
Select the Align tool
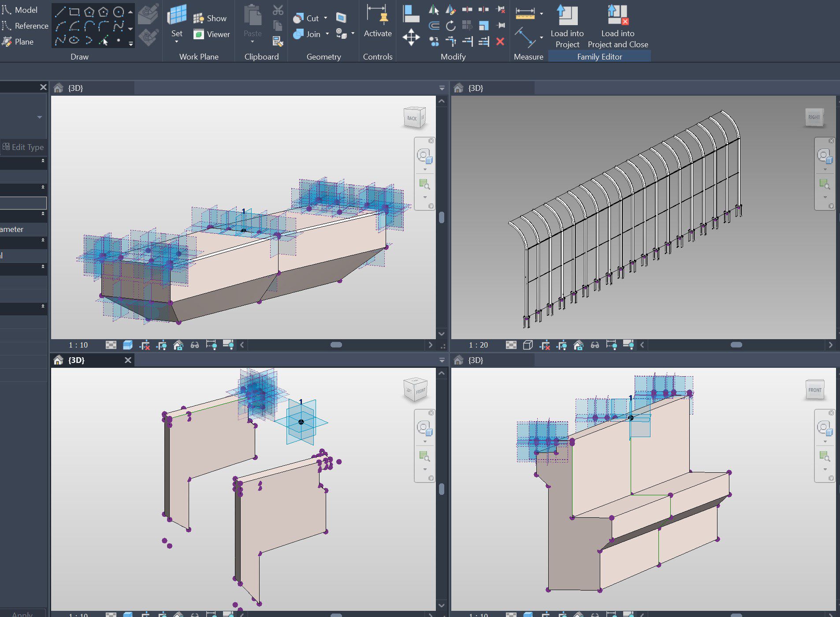tap(411, 13)
